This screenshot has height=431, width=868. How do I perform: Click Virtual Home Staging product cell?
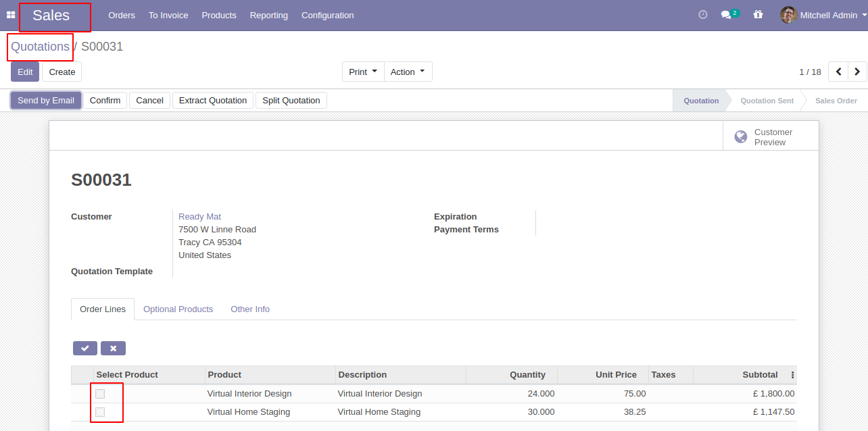click(x=270, y=412)
